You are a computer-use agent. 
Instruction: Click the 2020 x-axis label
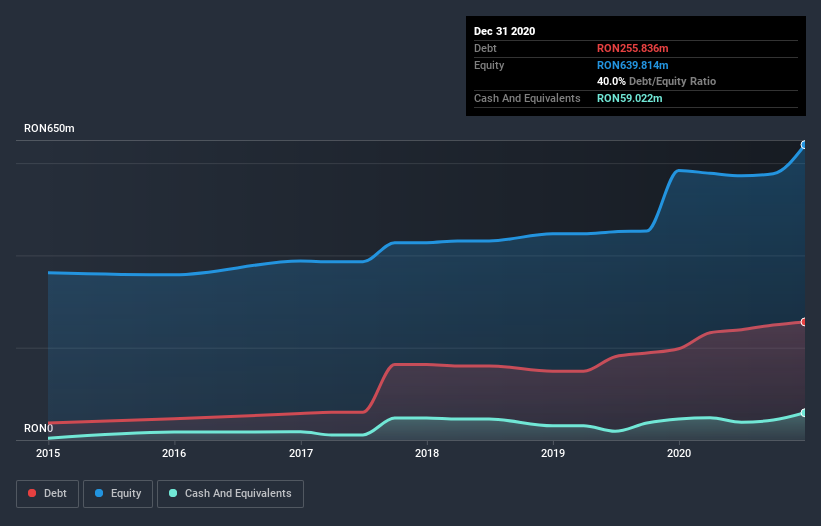(679, 453)
